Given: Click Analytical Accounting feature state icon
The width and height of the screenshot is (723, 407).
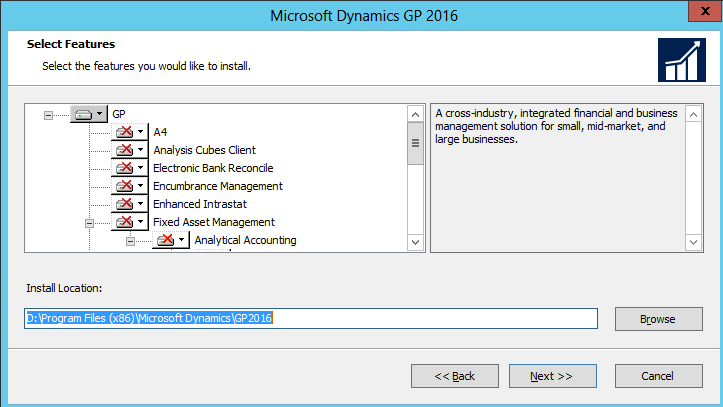Looking at the screenshot, I should click(170, 240).
